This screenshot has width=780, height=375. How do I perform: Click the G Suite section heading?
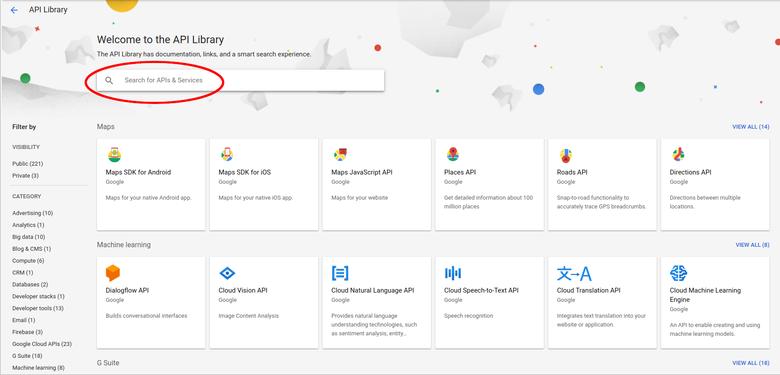point(108,363)
